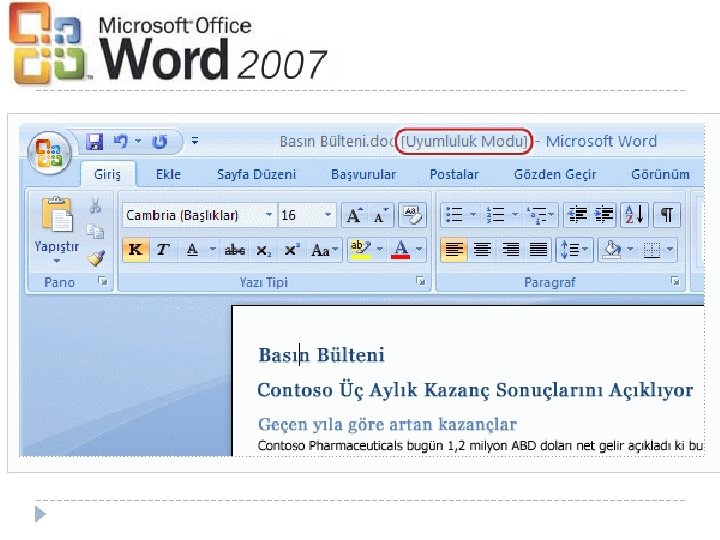Viewport: 720px width, 540px height.
Task: Open the Ekle tab
Action: pos(168,174)
